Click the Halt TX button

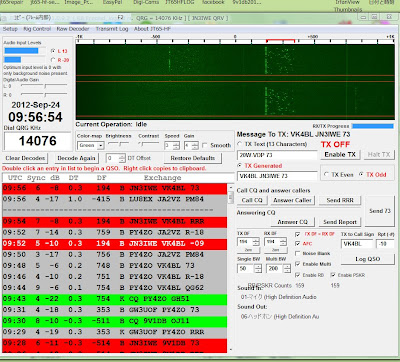[379, 155]
